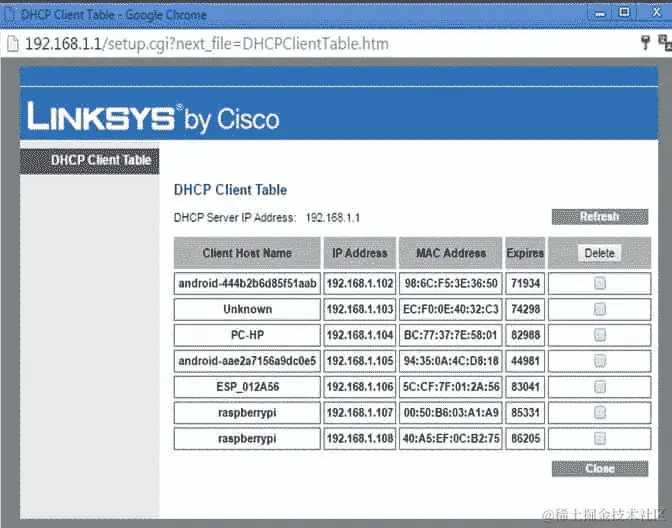This screenshot has height=528, width=672.
Task: Click MAC address BC:77:37:7E:58:01
Action: pyautogui.click(x=451, y=335)
